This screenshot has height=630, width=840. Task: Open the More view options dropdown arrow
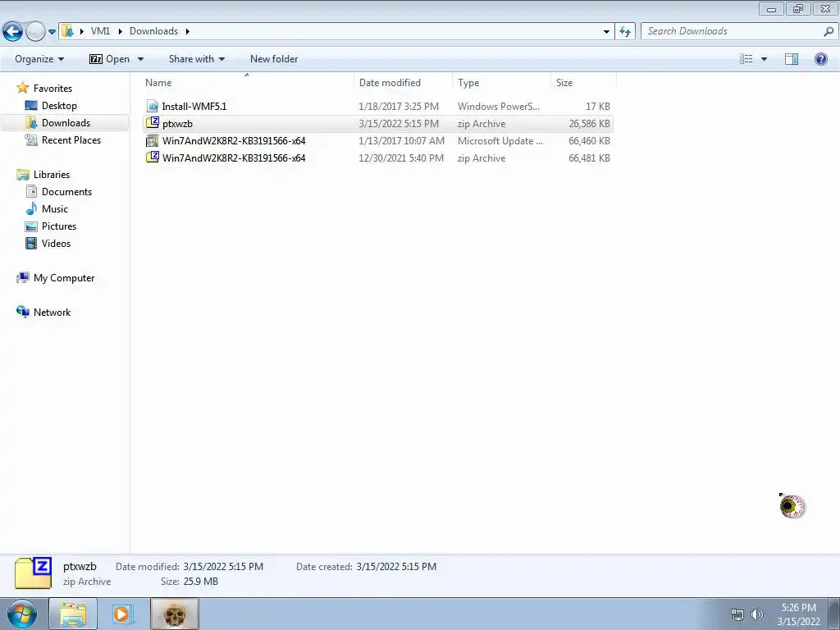click(764, 59)
